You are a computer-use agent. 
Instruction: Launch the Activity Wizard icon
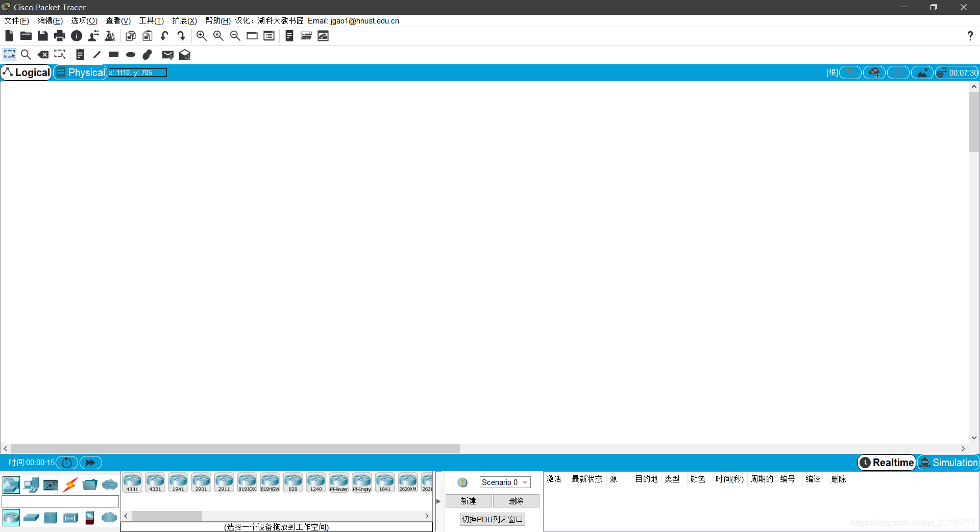110,36
